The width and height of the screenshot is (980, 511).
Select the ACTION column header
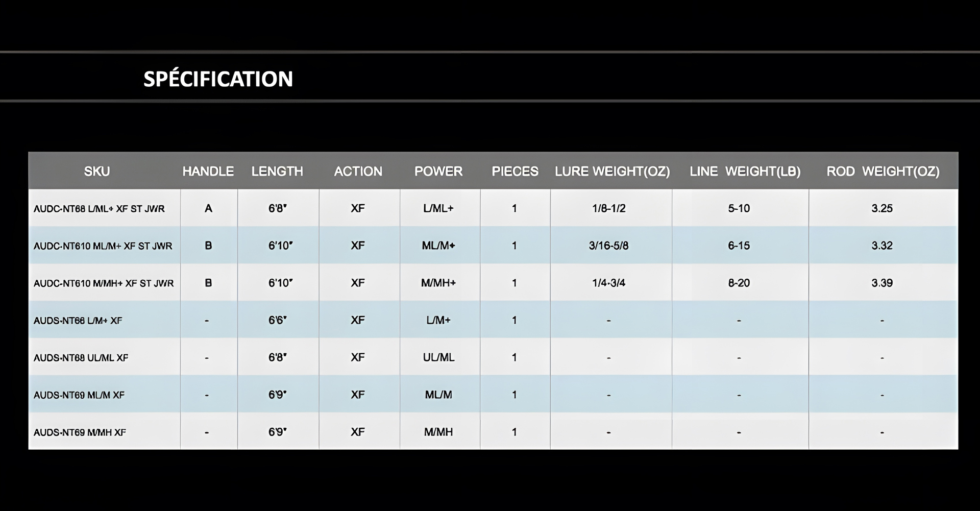[x=358, y=172]
